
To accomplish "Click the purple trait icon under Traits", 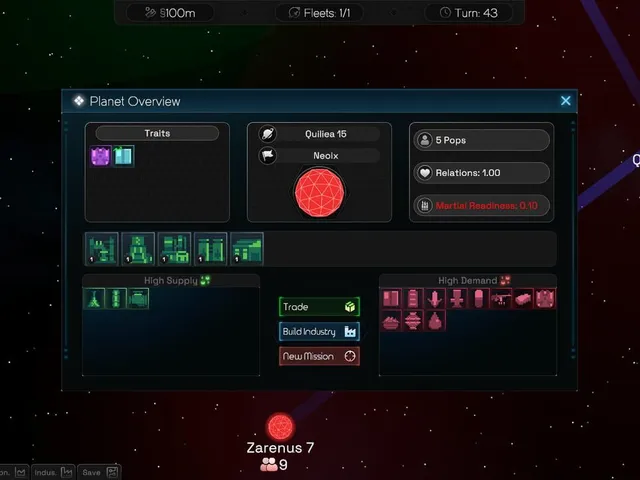I will point(100,156).
